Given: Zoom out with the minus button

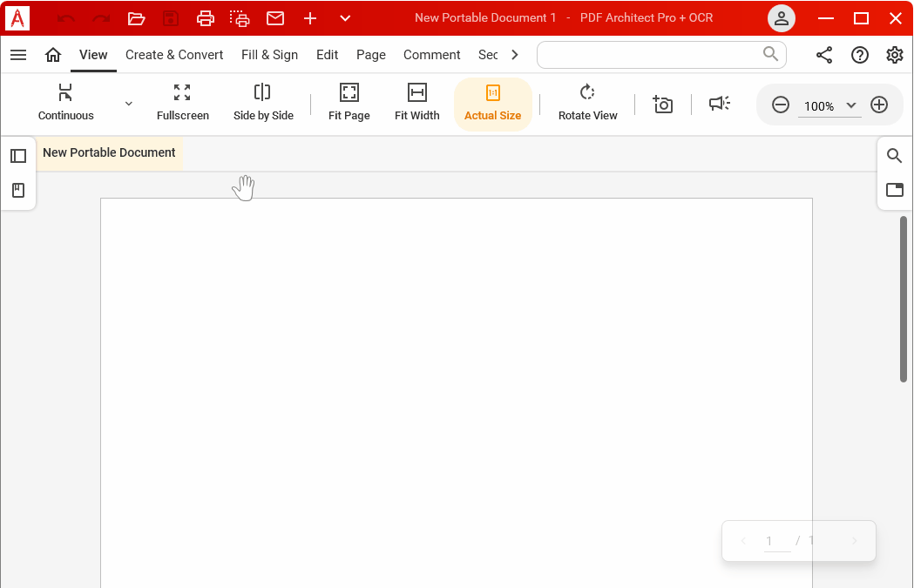Looking at the screenshot, I should [x=781, y=105].
